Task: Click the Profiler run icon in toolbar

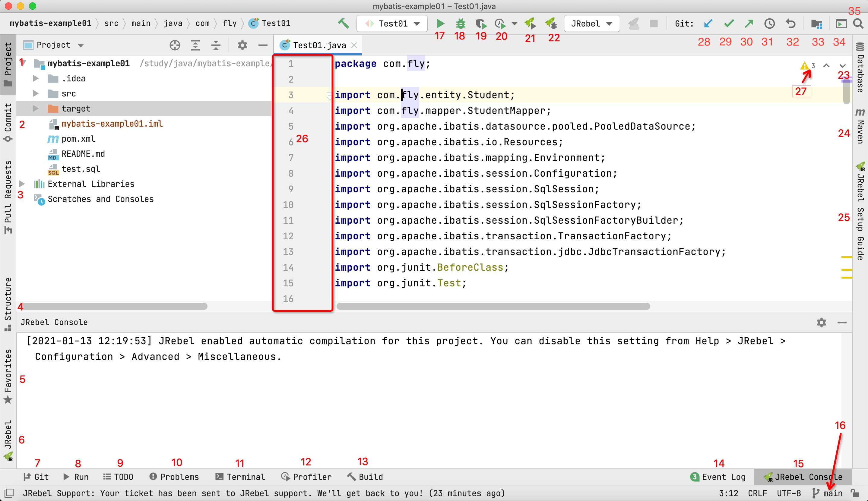Action: pyautogui.click(x=500, y=24)
